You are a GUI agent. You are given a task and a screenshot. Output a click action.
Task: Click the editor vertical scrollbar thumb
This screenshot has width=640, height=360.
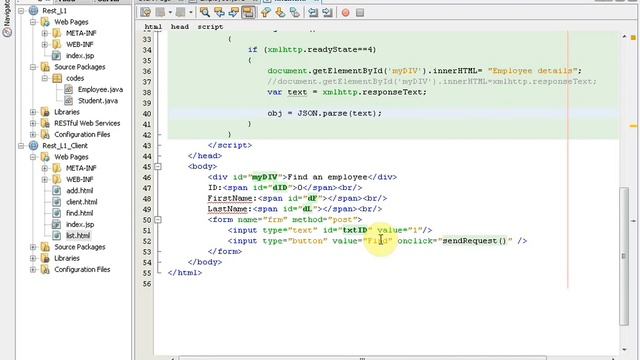tap(624, 256)
